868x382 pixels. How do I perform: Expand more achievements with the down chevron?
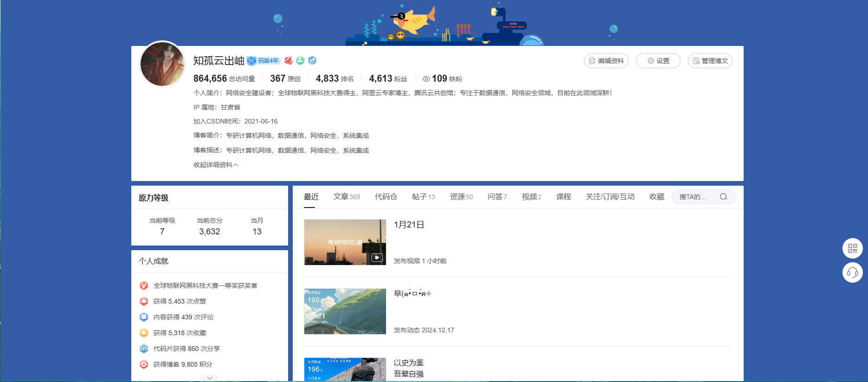(210, 377)
